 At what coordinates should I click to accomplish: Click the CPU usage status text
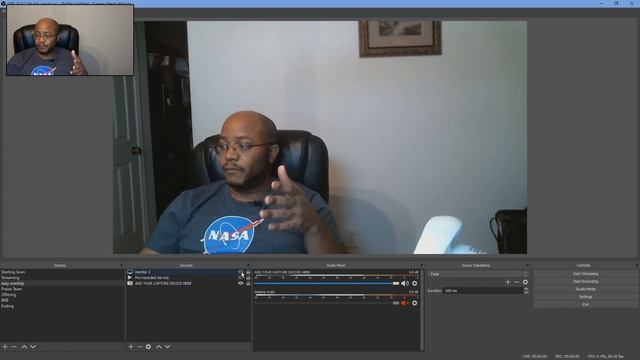click(x=606, y=357)
